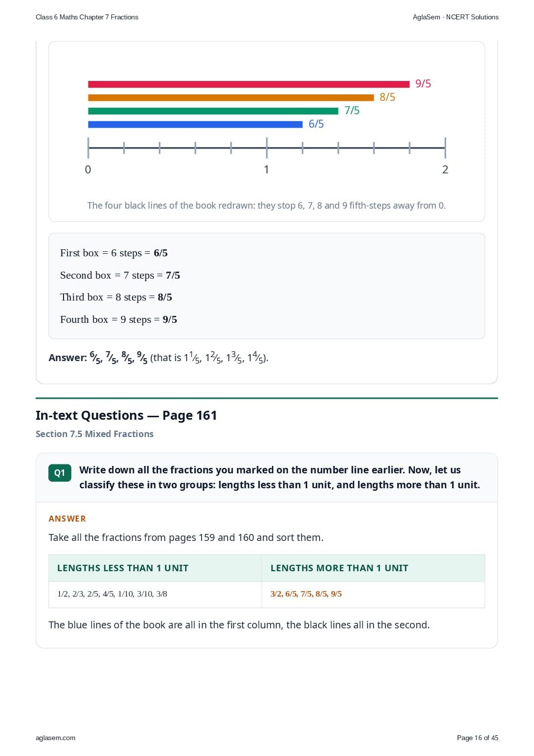This screenshot has height=756, width=534.
Task: Click the Page 16 of 45 indicator
Action: pyautogui.click(x=477, y=738)
